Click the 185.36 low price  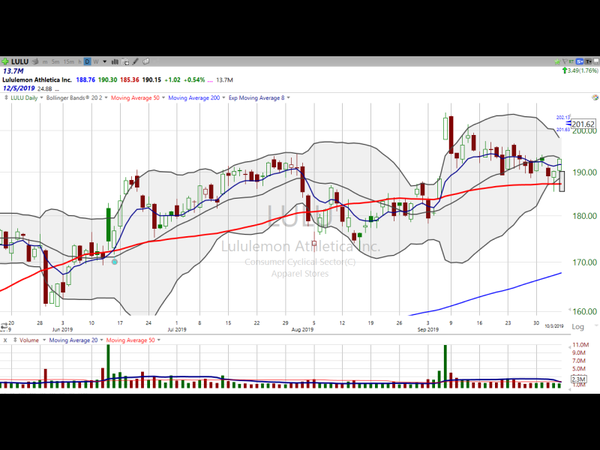coord(129,80)
